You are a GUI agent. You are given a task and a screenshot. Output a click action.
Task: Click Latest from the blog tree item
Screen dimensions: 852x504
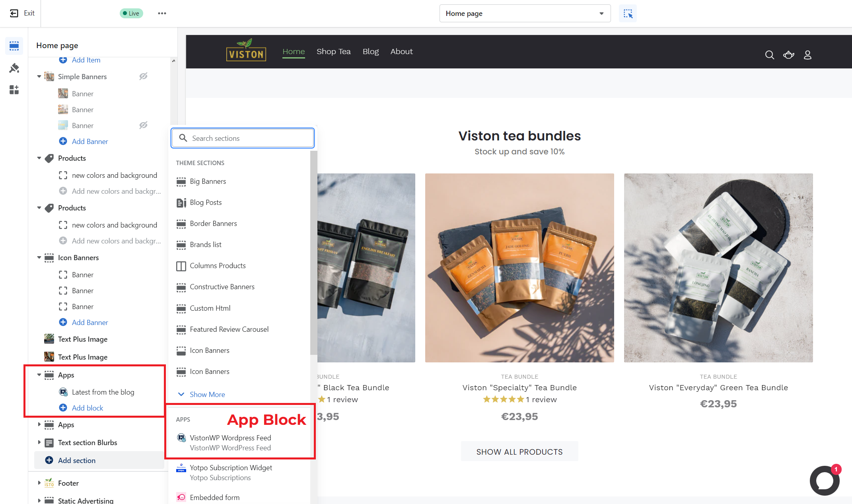click(x=102, y=391)
